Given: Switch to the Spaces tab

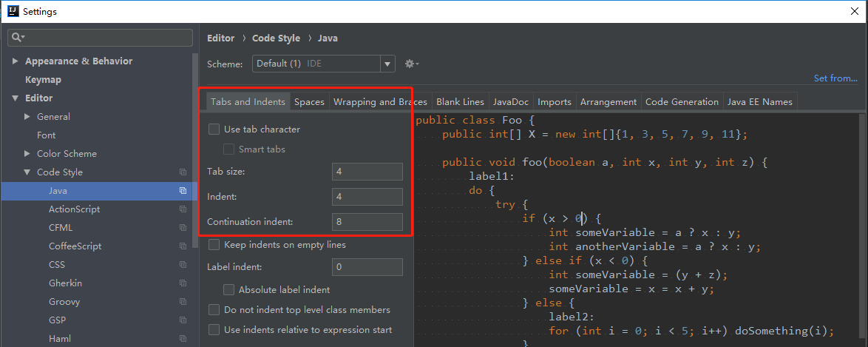Looking at the screenshot, I should (x=310, y=102).
